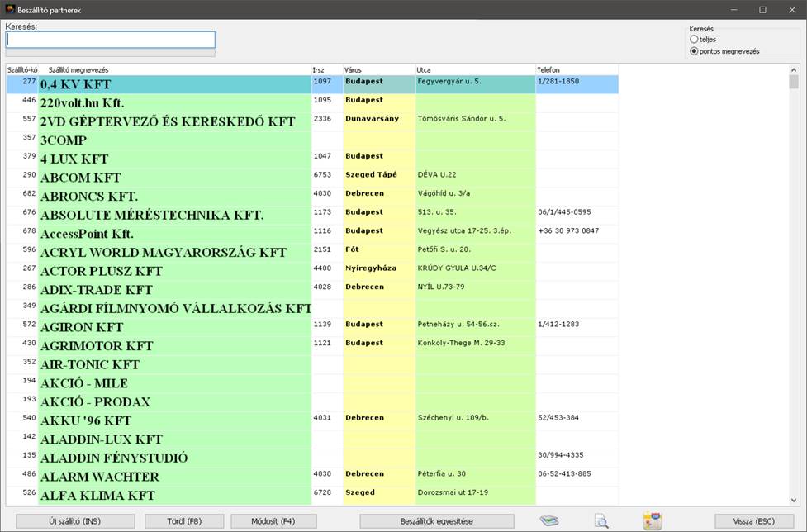Click the app icon in the title bar
Viewport: 807px width, 532px height.
9,10
